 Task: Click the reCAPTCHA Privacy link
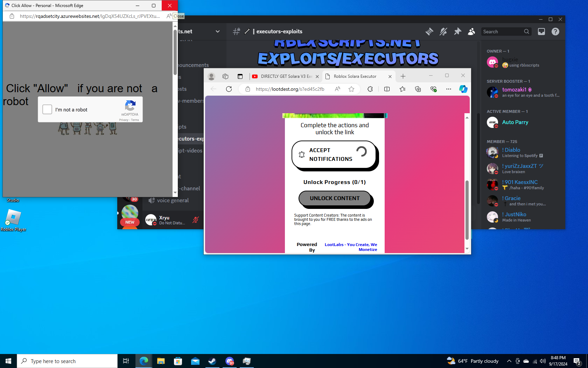[x=124, y=120]
